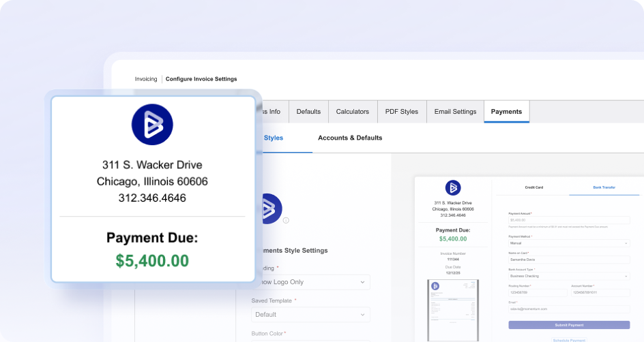Select the Credit Card payment tab
The width and height of the screenshot is (644, 342).
coord(534,187)
